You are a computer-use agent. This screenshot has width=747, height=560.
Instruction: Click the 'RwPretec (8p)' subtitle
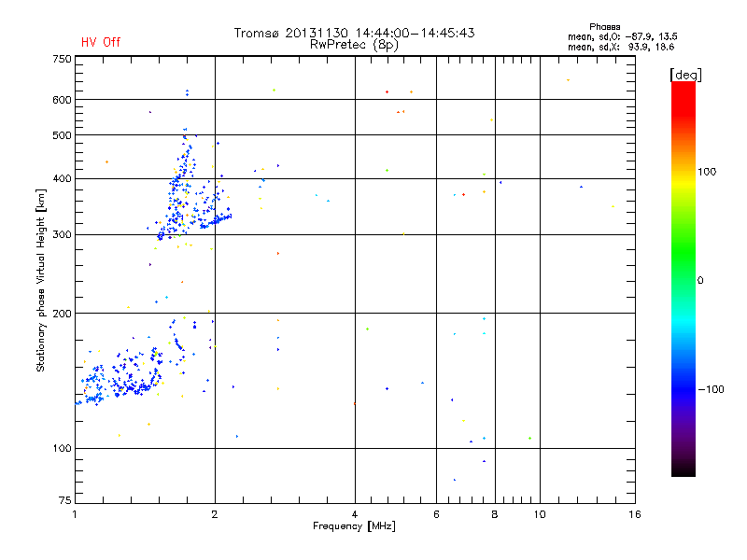pyautogui.click(x=354, y=45)
